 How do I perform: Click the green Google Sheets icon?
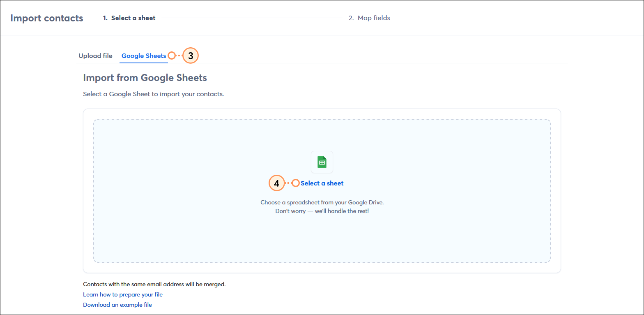pos(322,162)
